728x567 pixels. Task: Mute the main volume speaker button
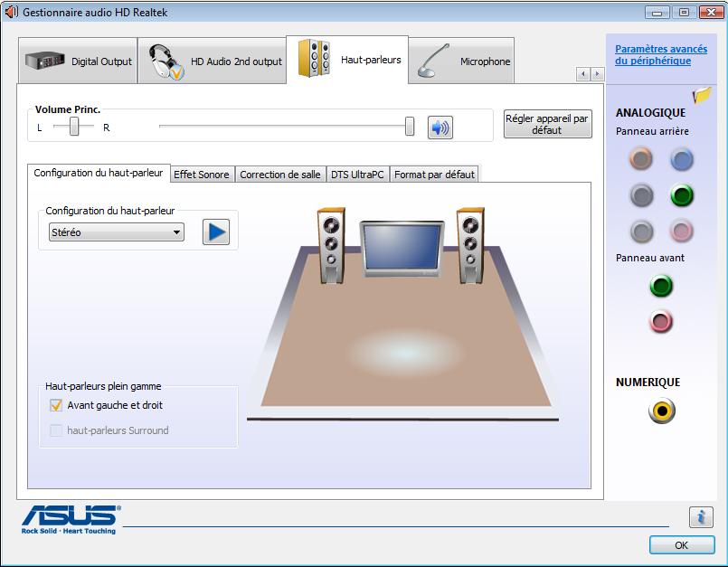click(440, 128)
